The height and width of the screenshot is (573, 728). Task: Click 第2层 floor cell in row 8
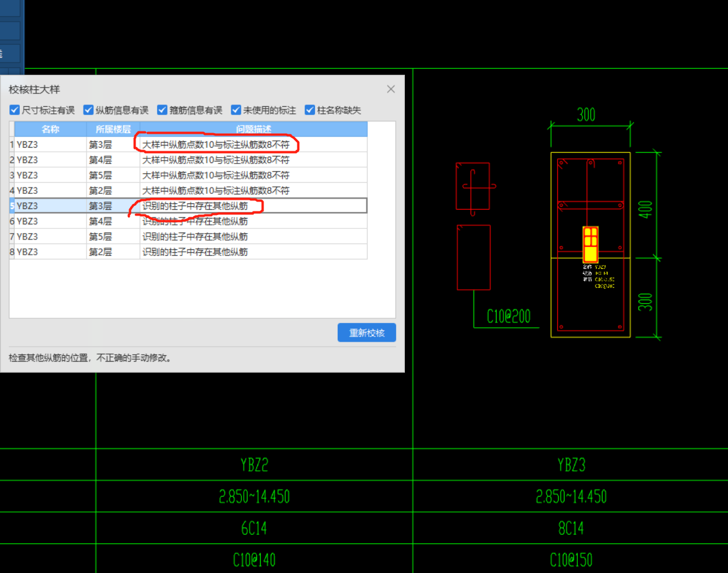click(x=113, y=252)
